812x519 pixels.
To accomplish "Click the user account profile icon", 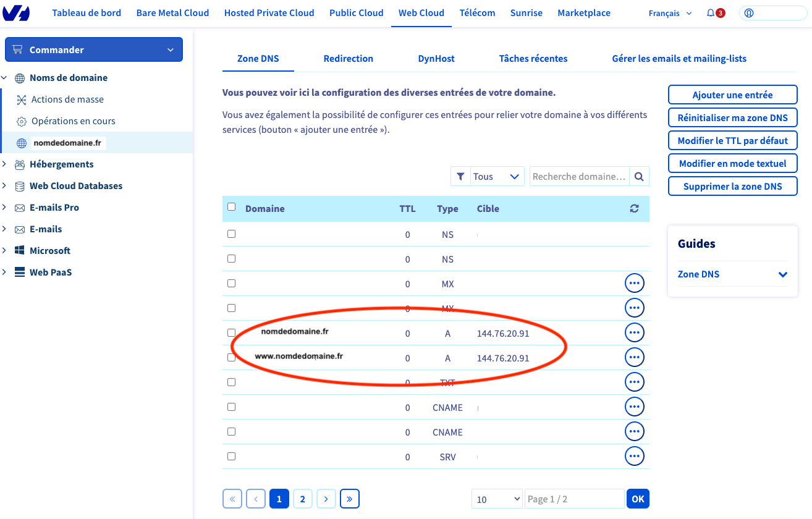I will coord(749,13).
